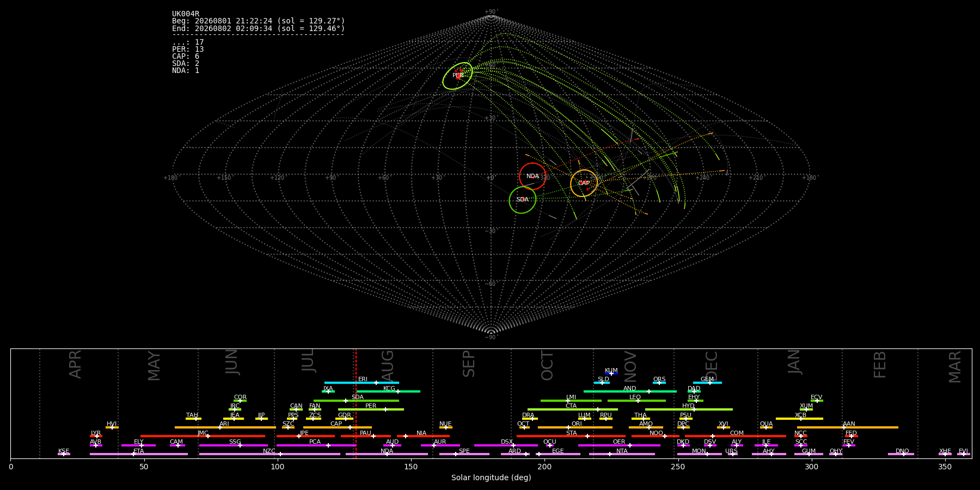The width and height of the screenshot is (980, 490).
Task: Click the LEO shower bar in November
Action: click(636, 401)
